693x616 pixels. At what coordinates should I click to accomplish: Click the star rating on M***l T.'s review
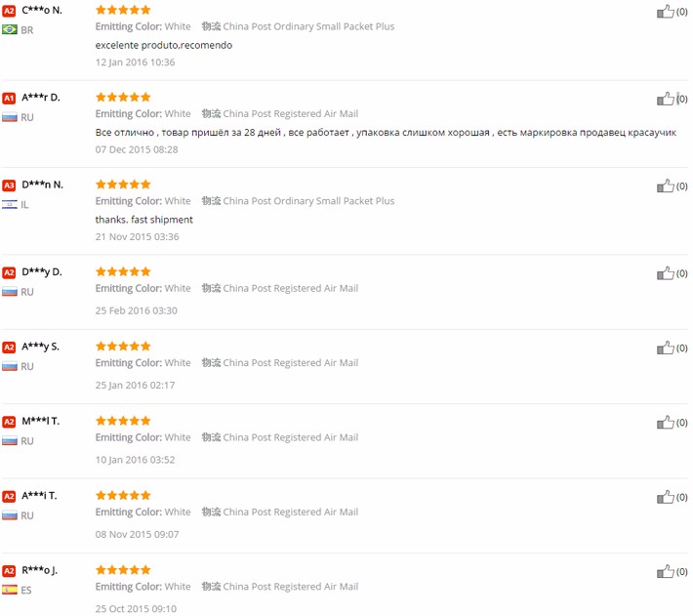tap(123, 421)
